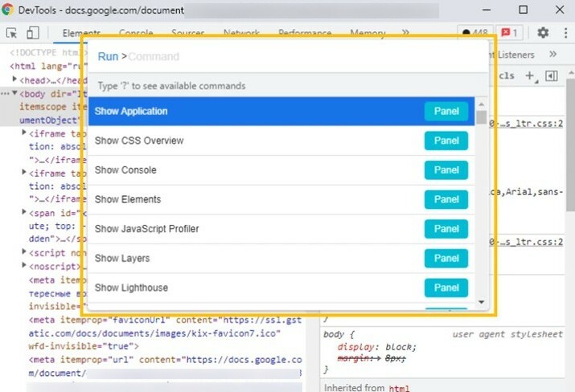Click the body selector in styles
Image resolution: width=575 pixels, height=392 pixels.
click(x=333, y=334)
